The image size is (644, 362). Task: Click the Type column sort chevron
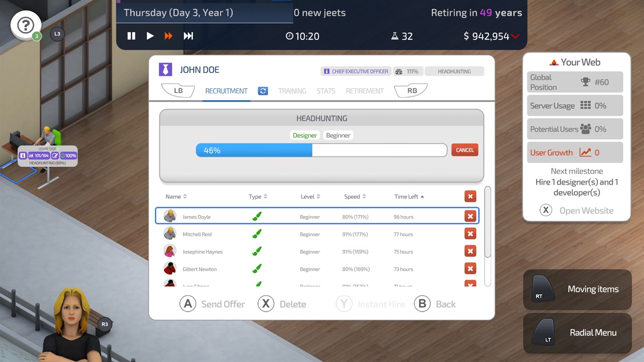pyautogui.click(x=266, y=196)
